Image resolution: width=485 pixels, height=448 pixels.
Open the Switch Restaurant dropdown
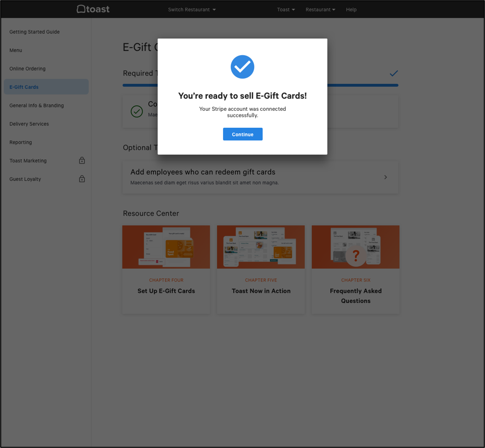pos(192,10)
